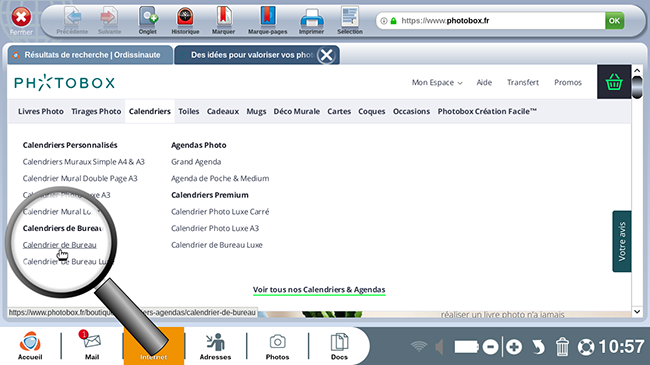
Task: Close the Des idées pour valoriser tab
Action: coord(326,55)
